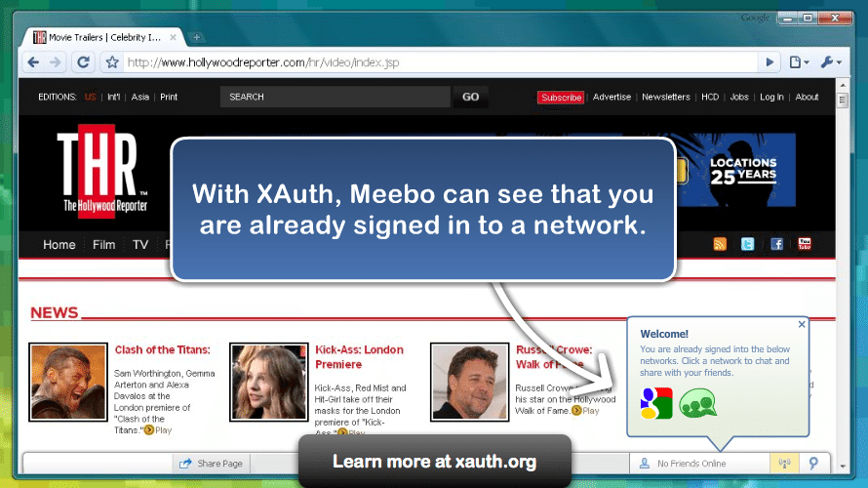868x488 pixels.
Task: Close the Movie Trailers tab
Action: (x=174, y=37)
